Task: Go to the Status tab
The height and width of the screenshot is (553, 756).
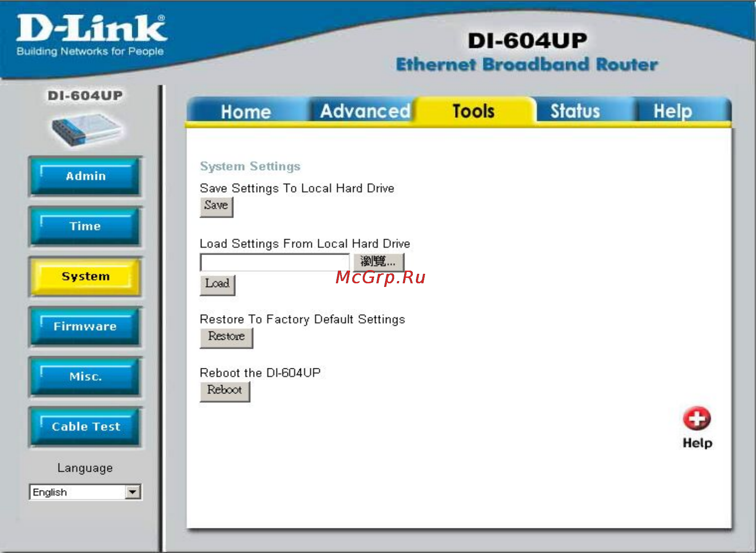Action: pos(575,111)
